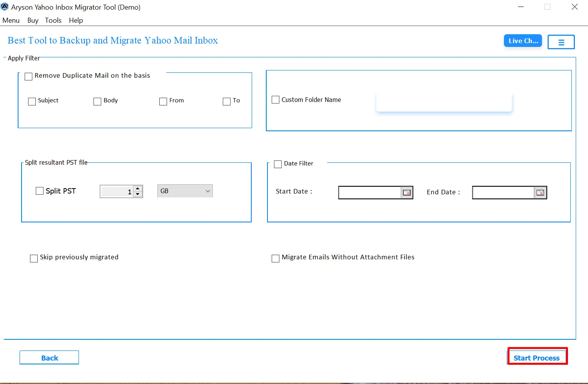The image size is (588, 384).
Task: Click the 'Start Date :' label
Action: (294, 191)
